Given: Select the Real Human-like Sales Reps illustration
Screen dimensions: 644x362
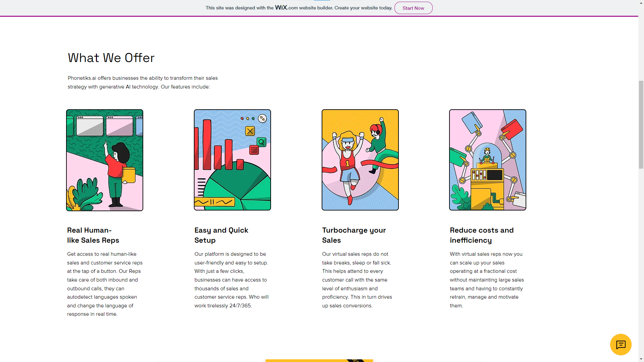Looking at the screenshot, I should (105, 160).
